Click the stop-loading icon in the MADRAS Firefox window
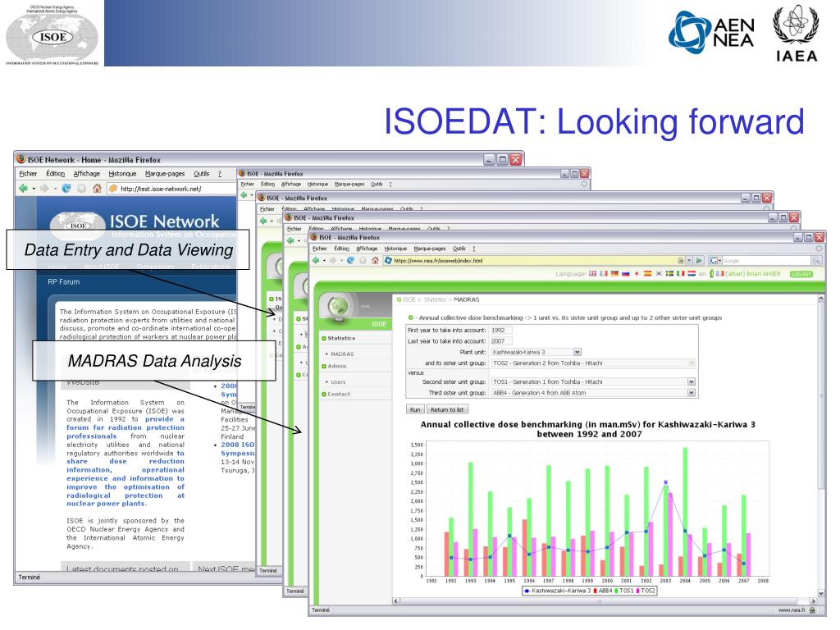 (363, 260)
